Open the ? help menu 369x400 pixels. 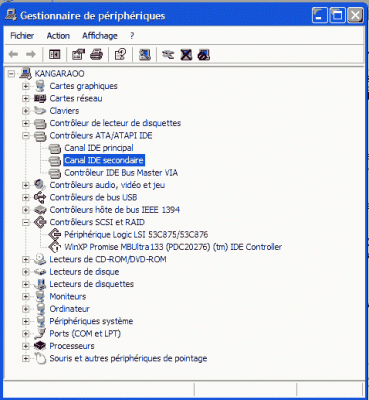(x=132, y=36)
